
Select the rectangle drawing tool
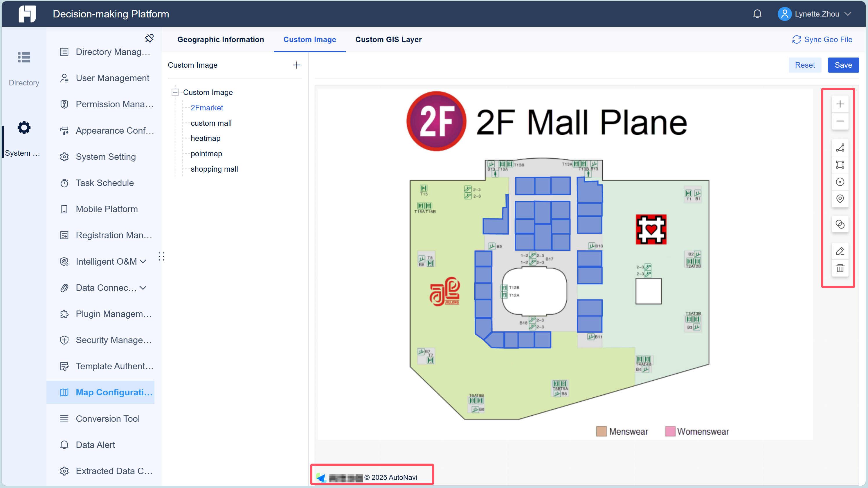tap(840, 165)
